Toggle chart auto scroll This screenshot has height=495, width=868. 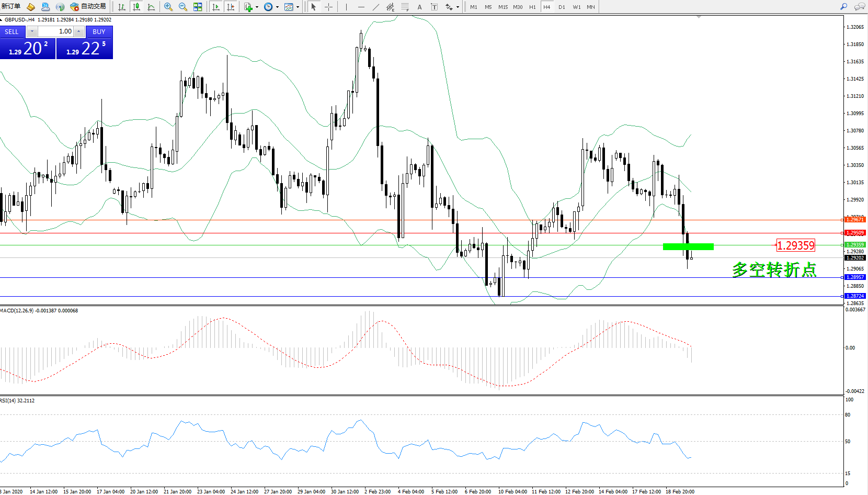(x=216, y=7)
